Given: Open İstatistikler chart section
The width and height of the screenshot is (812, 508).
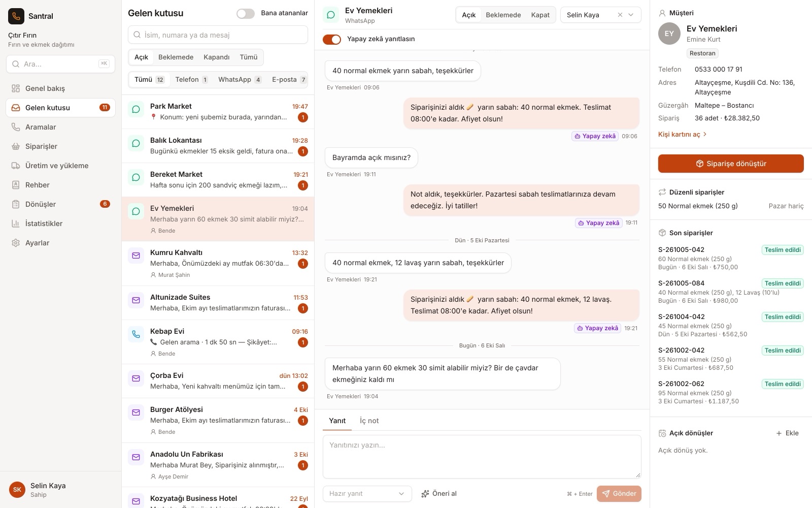Looking at the screenshot, I should coord(60,224).
